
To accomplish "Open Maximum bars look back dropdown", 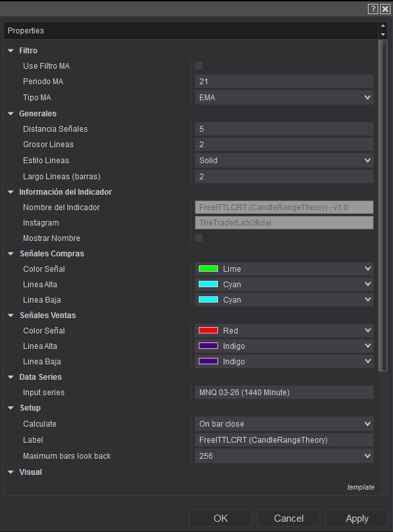I will (x=284, y=456).
